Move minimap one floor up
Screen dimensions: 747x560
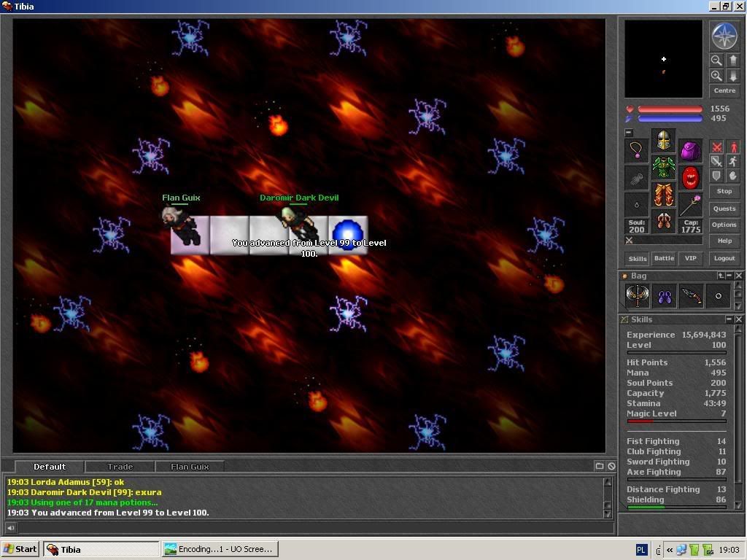pos(732,61)
